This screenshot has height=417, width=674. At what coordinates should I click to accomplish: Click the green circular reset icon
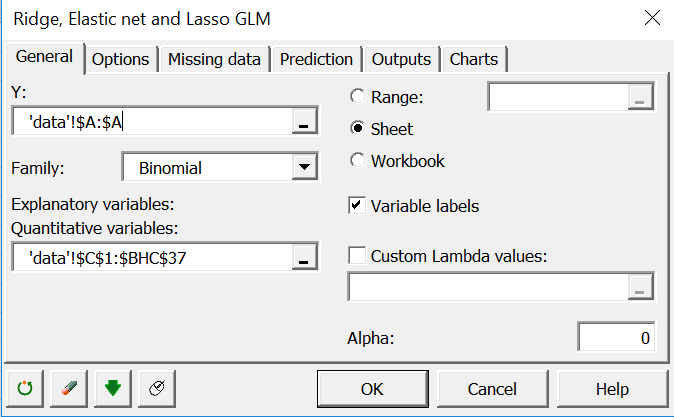[25, 388]
